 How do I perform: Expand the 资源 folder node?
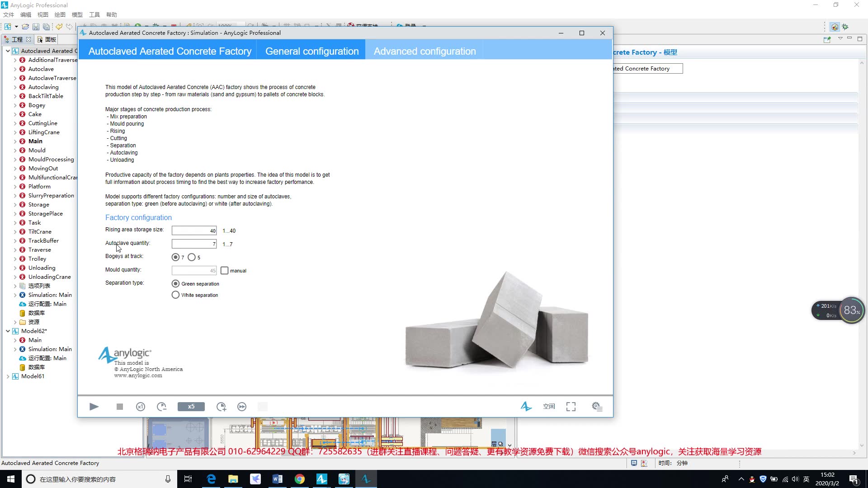[15, 322]
